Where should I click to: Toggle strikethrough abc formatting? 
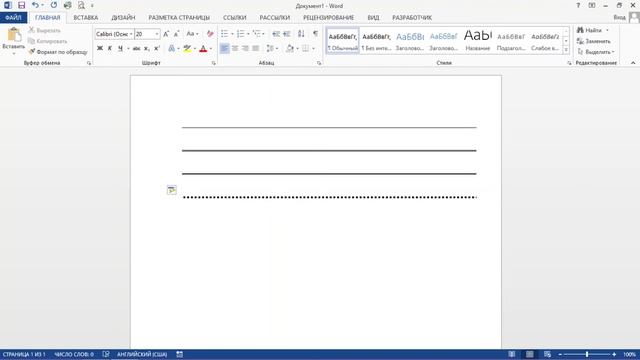[136, 48]
